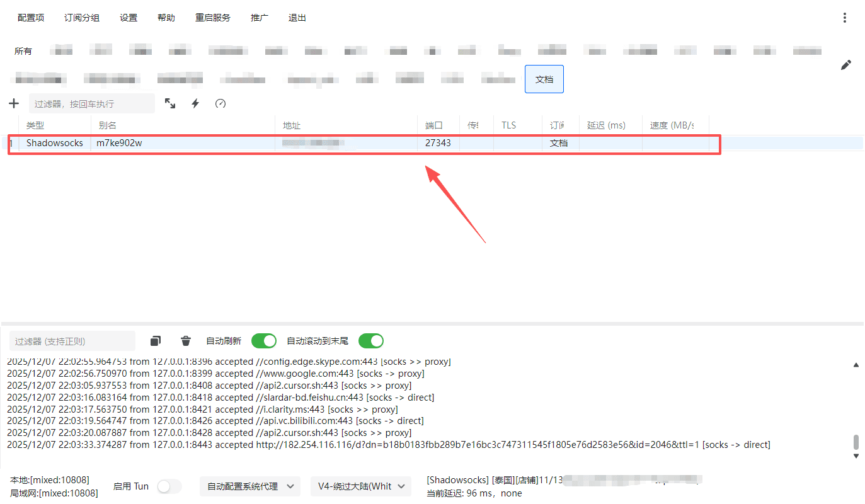
Task: Click the speedometer speed test icon
Action: point(220,103)
